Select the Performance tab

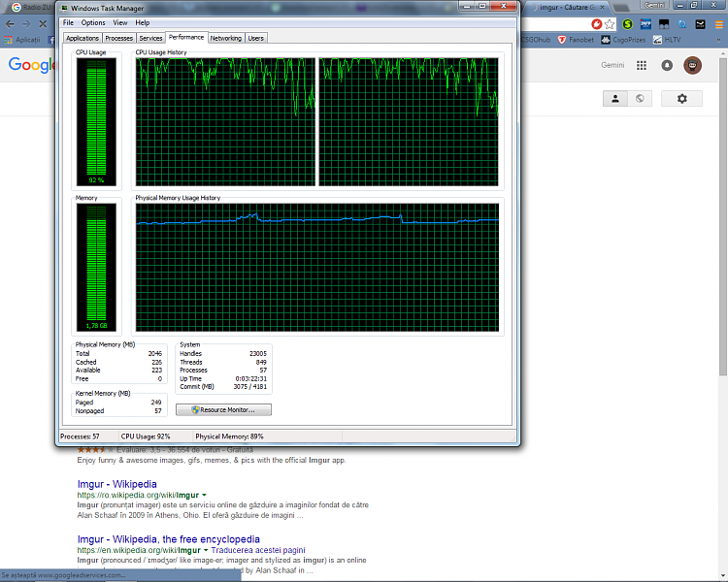pyautogui.click(x=186, y=37)
